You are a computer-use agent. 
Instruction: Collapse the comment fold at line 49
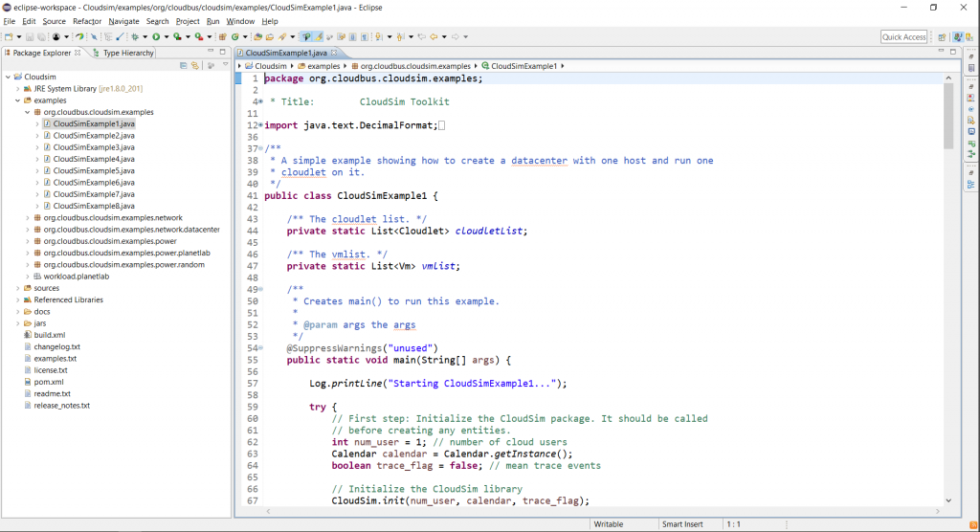click(x=260, y=290)
